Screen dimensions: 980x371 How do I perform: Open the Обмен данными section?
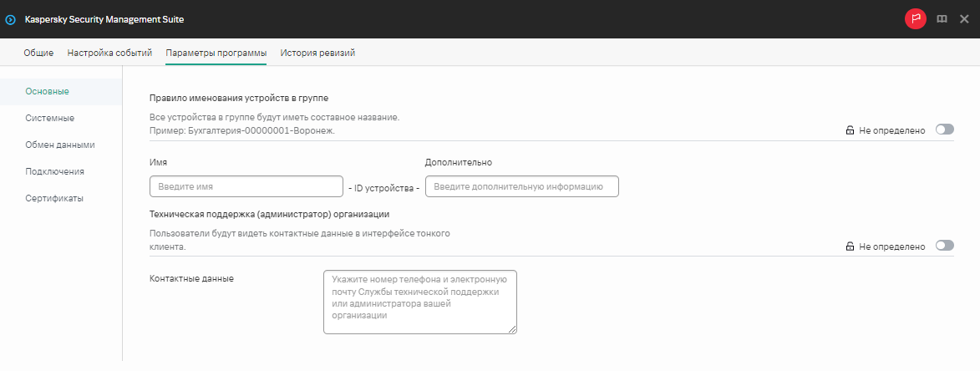[59, 145]
